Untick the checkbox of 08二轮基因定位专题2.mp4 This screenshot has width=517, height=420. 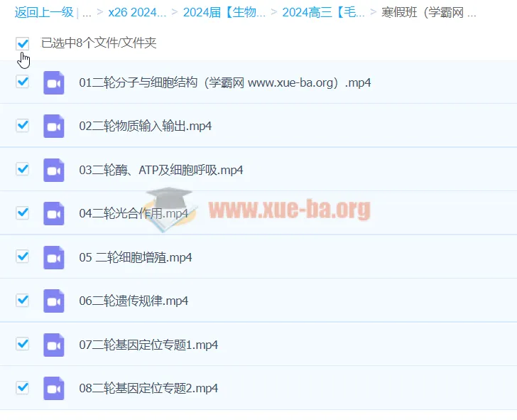click(23, 387)
